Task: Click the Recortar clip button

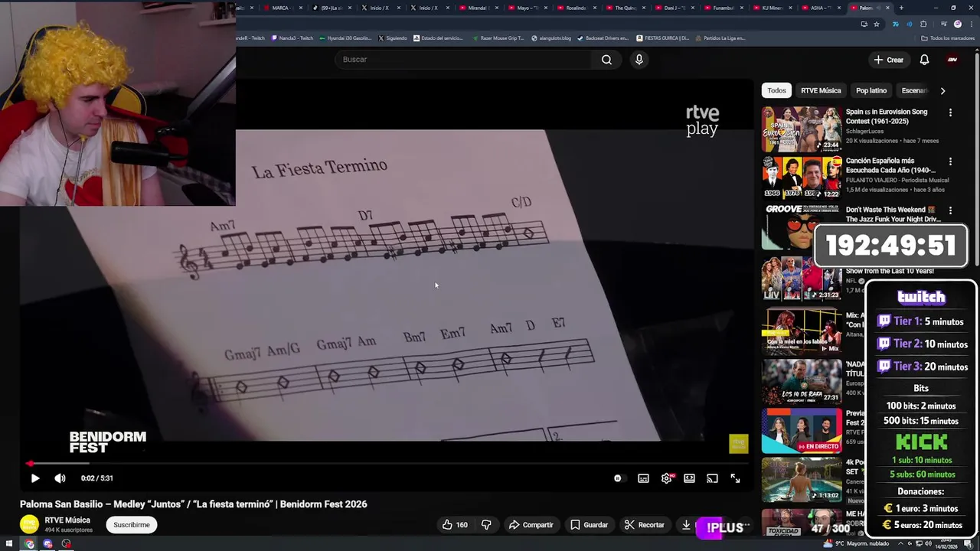Action: [644, 525]
